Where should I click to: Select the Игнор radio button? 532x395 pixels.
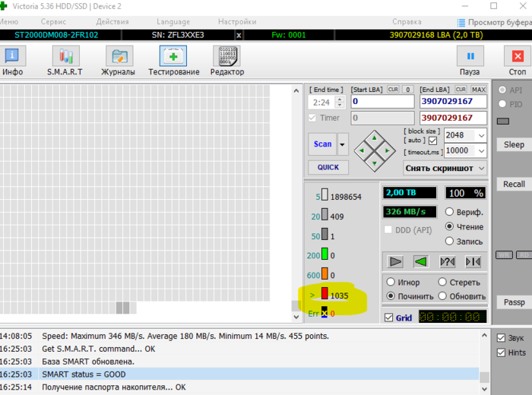click(391, 282)
